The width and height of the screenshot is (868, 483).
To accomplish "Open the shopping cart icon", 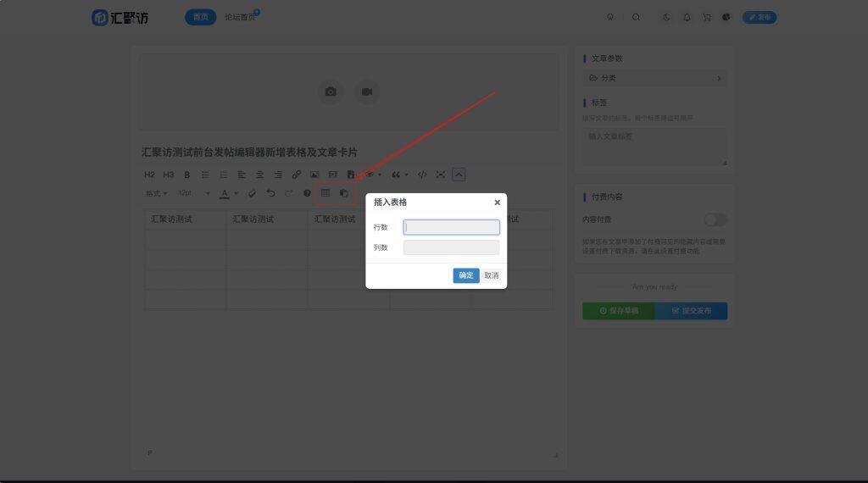I will (707, 17).
